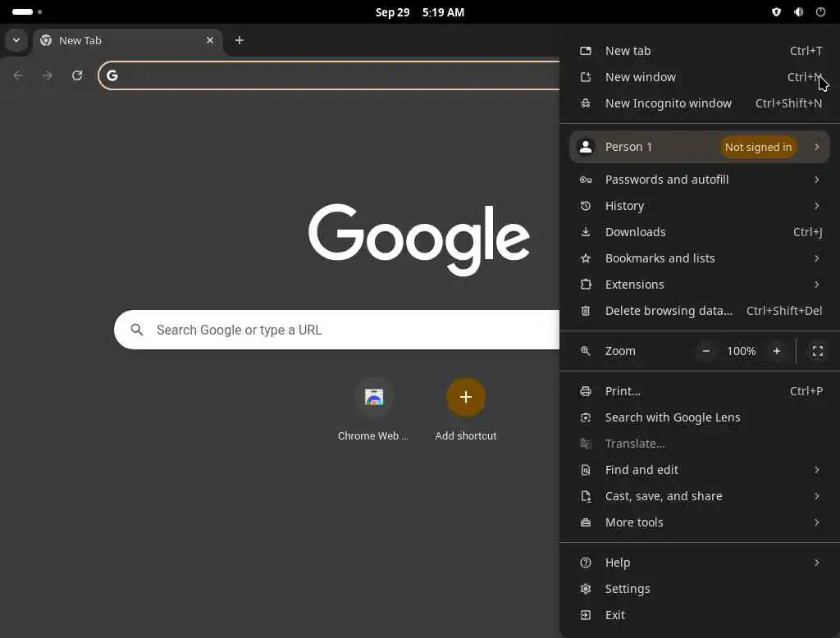Click the Extensions puzzle icon

586,285
